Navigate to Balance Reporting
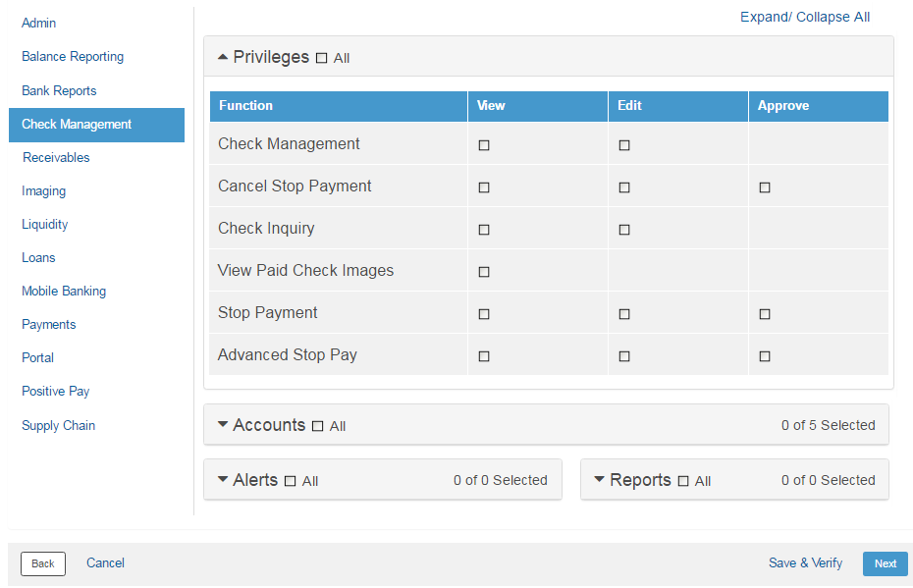 73,56
